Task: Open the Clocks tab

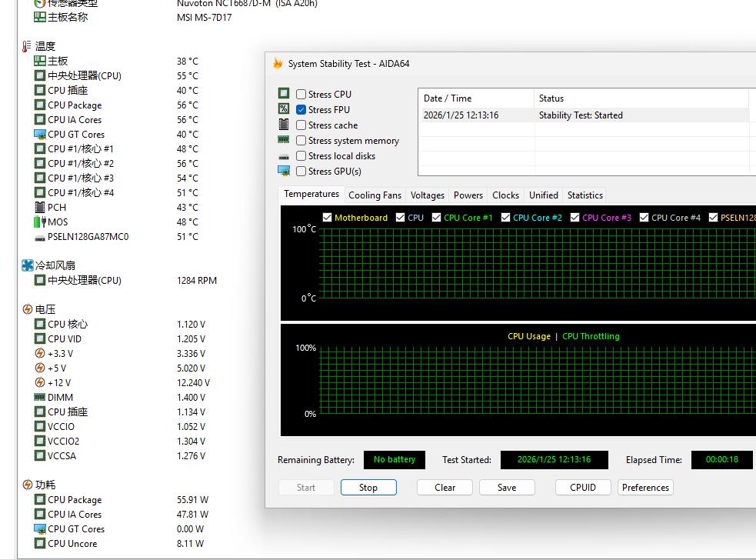Action: tap(505, 195)
